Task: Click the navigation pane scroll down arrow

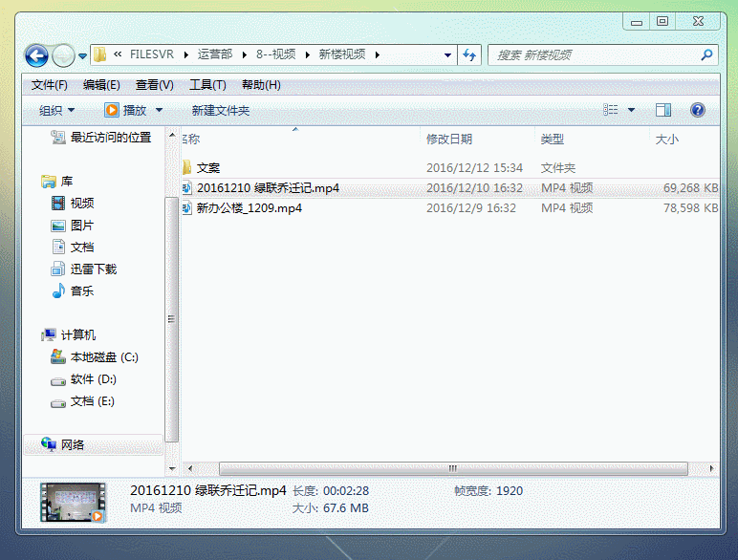Action: click(172, 468)
